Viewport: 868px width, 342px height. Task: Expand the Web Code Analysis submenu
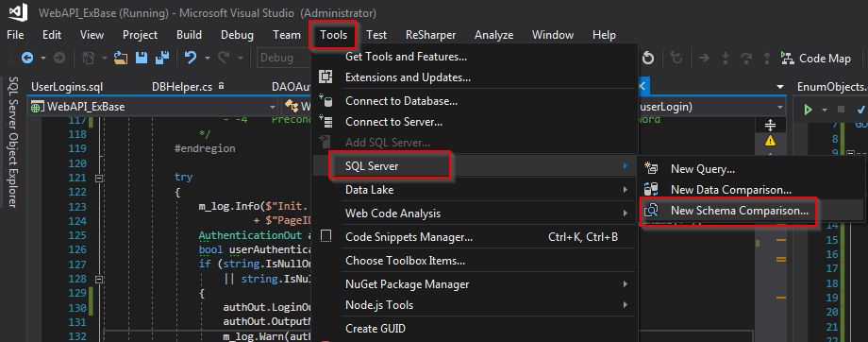tap(475, 213)
